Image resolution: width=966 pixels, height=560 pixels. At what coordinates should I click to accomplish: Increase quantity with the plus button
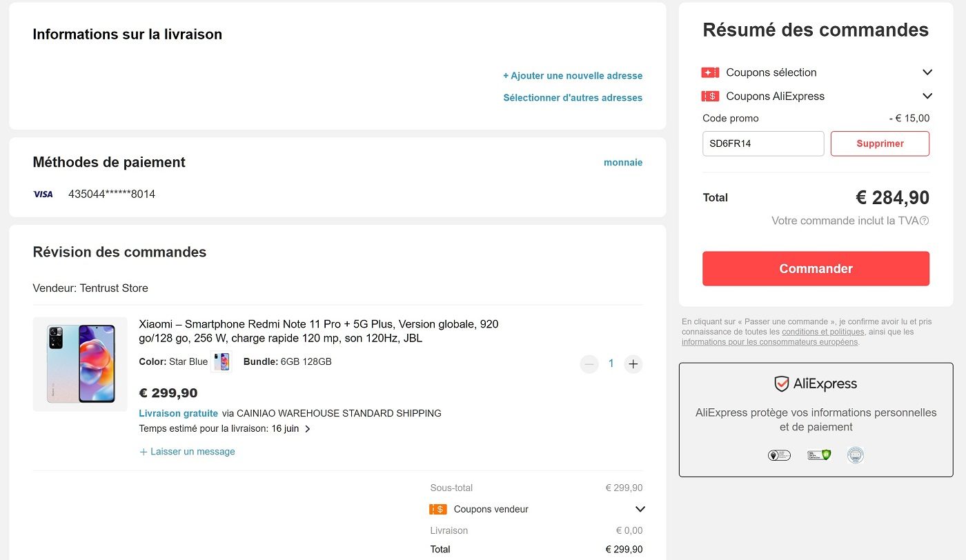tap(633, 363)
